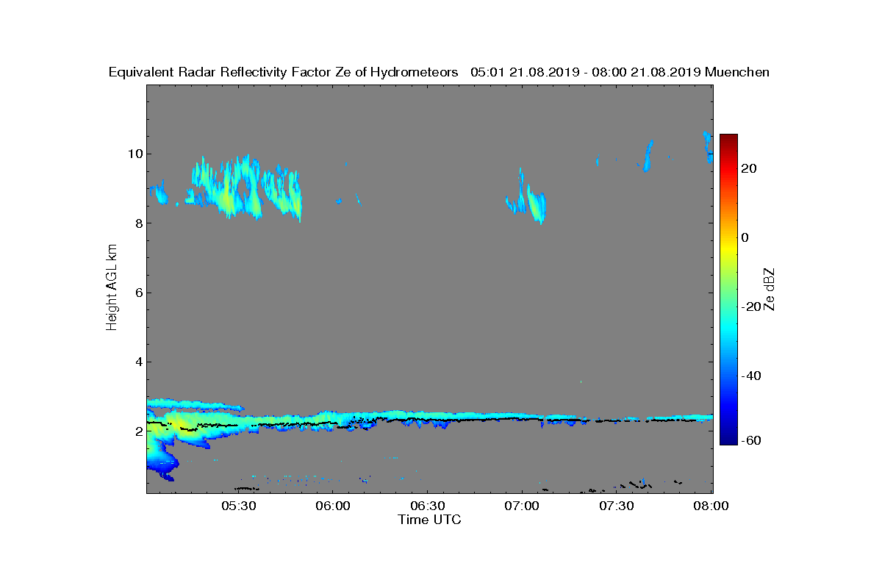Click the 08:00 time axis label
The height and width of the screenshot is (588, 882).
click(711, 506)
